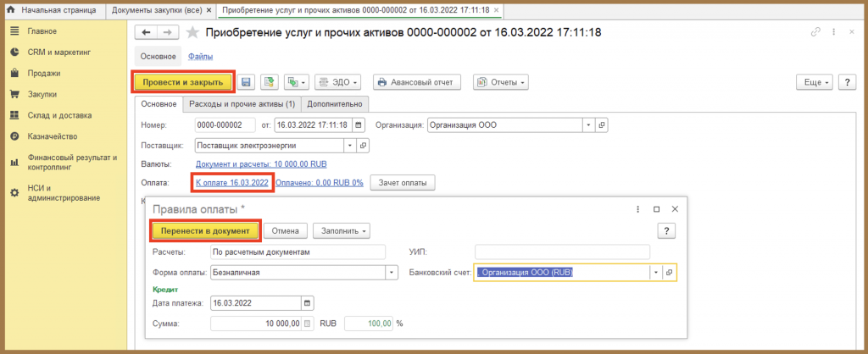Click into the УИП input field

pyautogui.click(x=562, y=252)
